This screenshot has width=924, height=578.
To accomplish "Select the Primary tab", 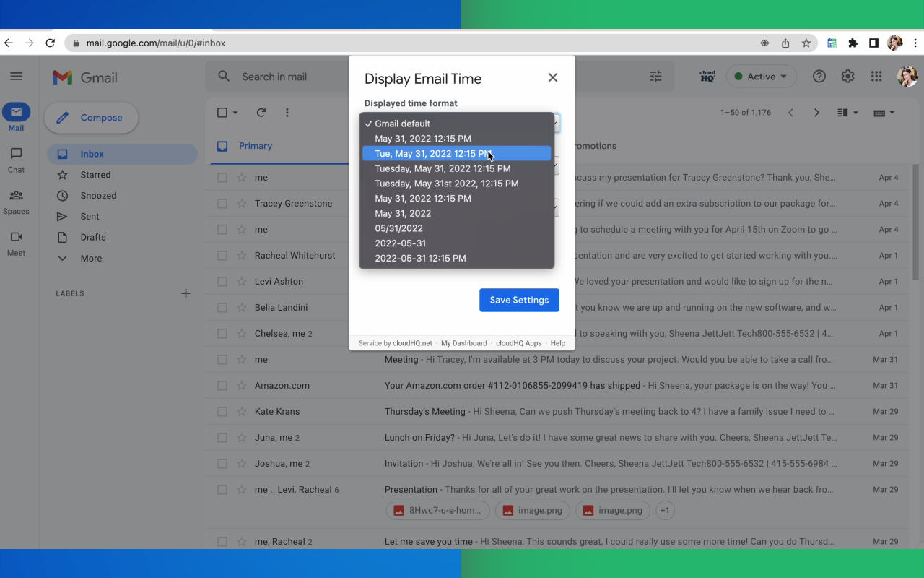I will coord(254,145).
